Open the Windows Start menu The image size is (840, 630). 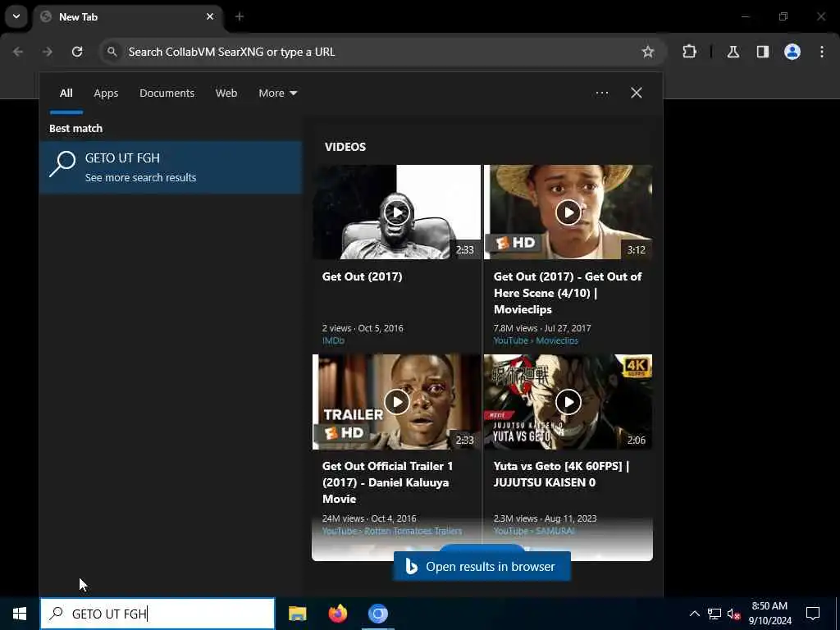click(20, 614)
